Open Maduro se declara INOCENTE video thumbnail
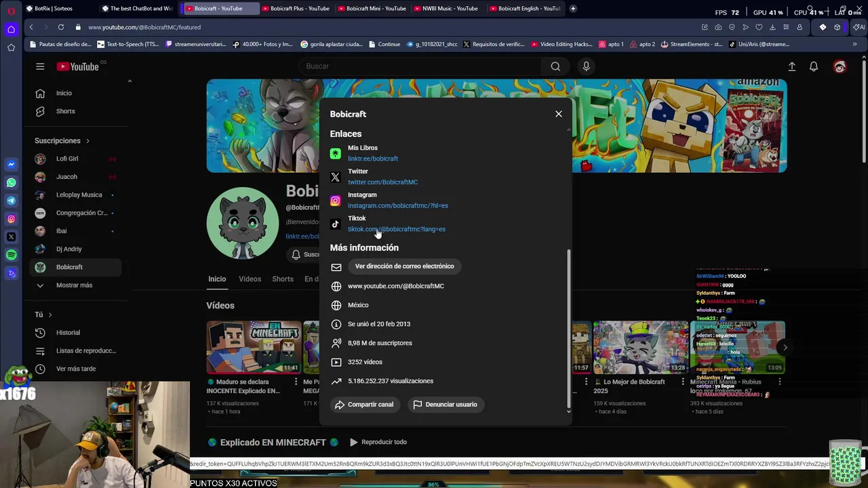 click(254, 347)
